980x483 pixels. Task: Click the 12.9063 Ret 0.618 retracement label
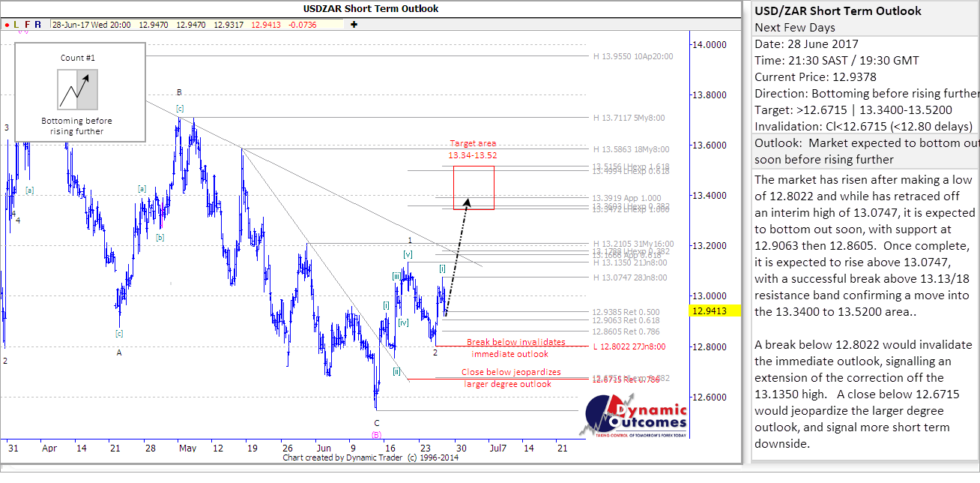click(x=626, y=320)
